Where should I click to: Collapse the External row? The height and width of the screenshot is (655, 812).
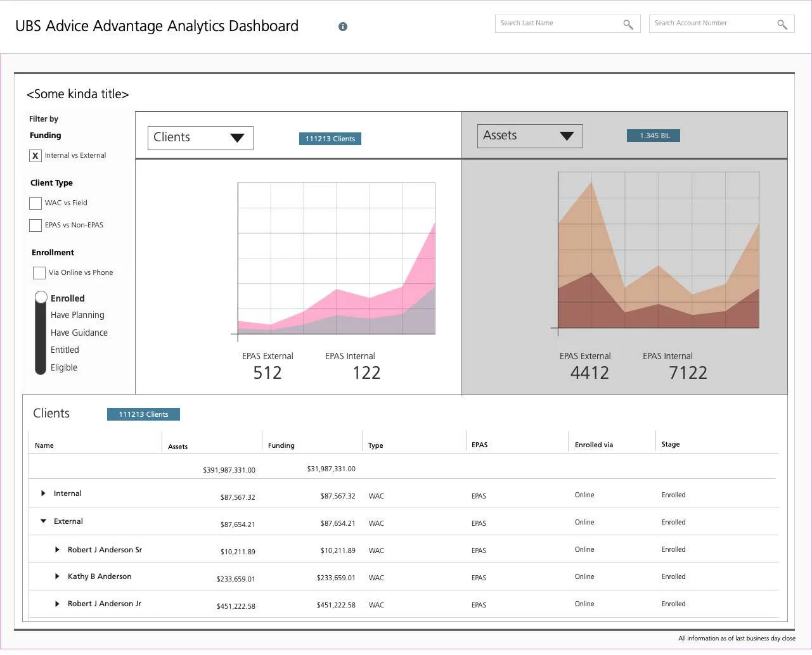click(43, 521)
